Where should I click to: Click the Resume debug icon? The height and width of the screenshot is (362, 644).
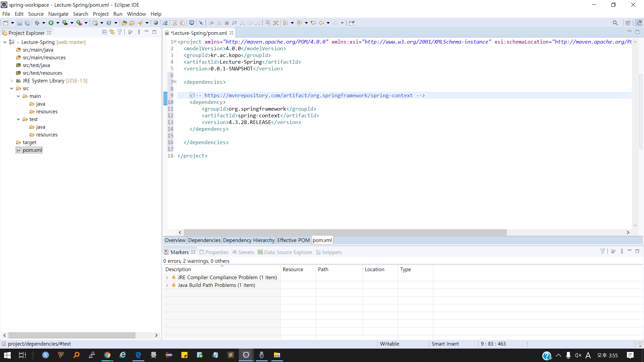211,23
